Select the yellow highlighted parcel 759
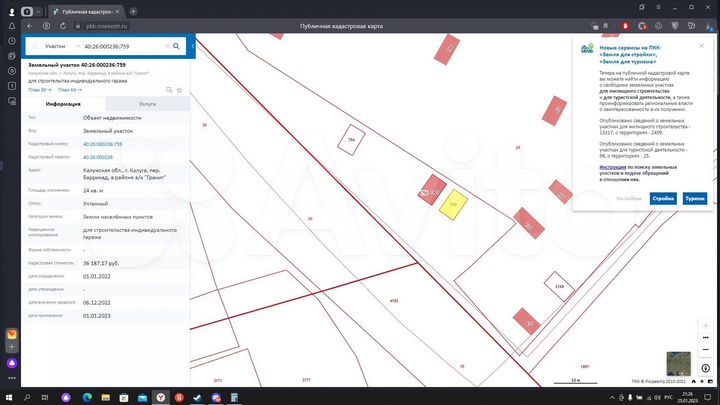 pyautogui.click(x=453, y=205)
